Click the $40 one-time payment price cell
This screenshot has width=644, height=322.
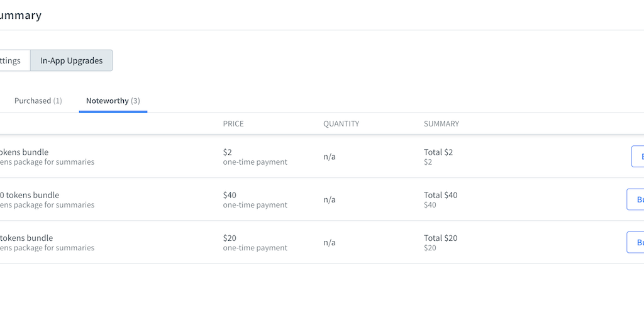click(x=254, y=199)
